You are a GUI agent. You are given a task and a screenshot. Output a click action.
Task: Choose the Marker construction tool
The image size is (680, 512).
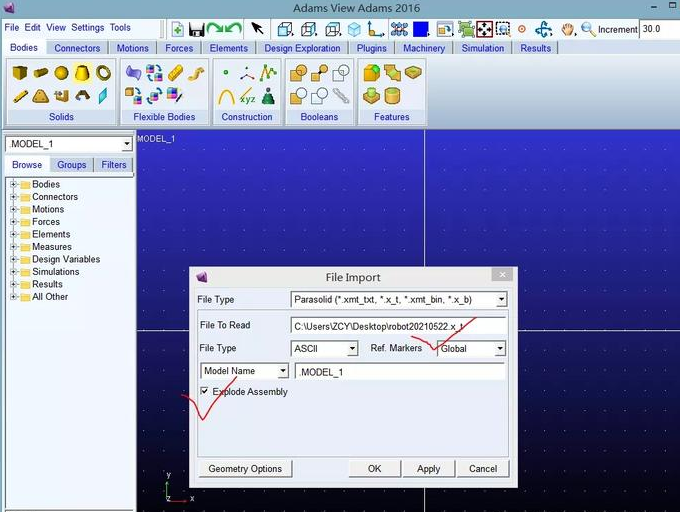tap(247, 74)
